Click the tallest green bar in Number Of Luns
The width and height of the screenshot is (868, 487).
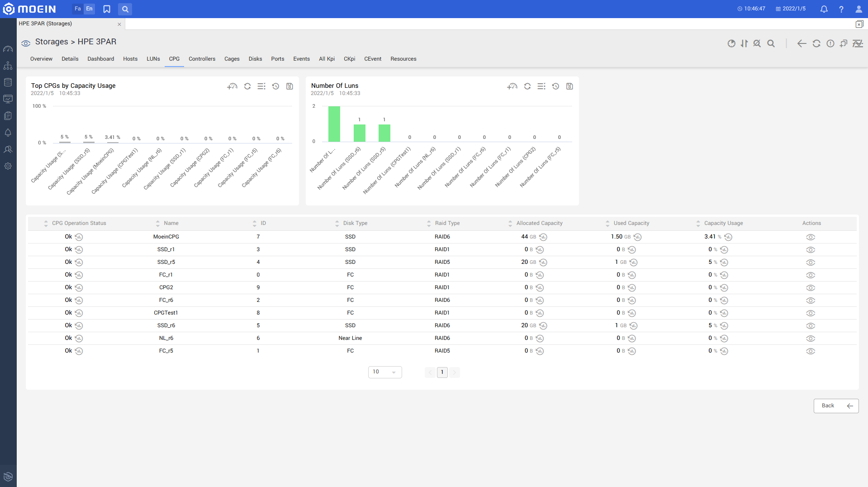click(334, 124)
